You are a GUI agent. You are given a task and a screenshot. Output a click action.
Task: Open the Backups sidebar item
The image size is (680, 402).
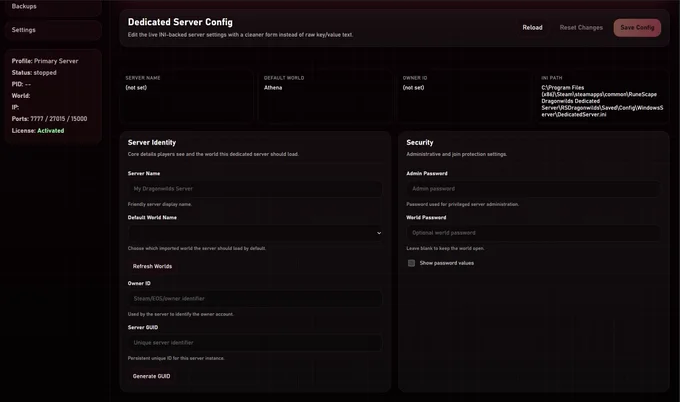click(53, 7)
